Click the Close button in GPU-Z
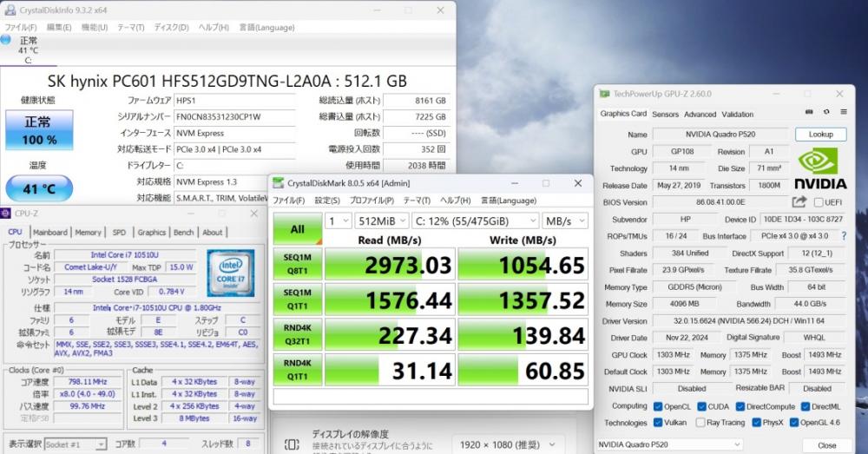The height and width of the screenshot is (454, 868). click(x=826, y=445)
